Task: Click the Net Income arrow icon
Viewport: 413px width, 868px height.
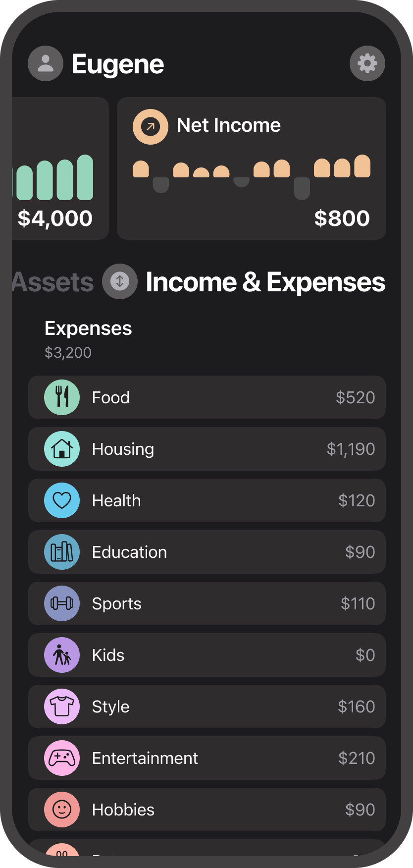Action: 151,126
